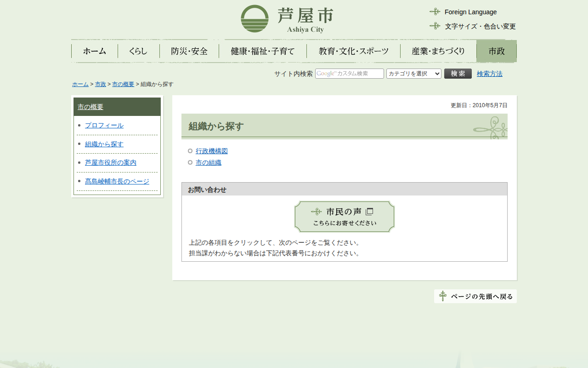The image size is (588, 368).
Task: Select 教育・文化・スポーツ in the navigation
Action: click(353, 51)
